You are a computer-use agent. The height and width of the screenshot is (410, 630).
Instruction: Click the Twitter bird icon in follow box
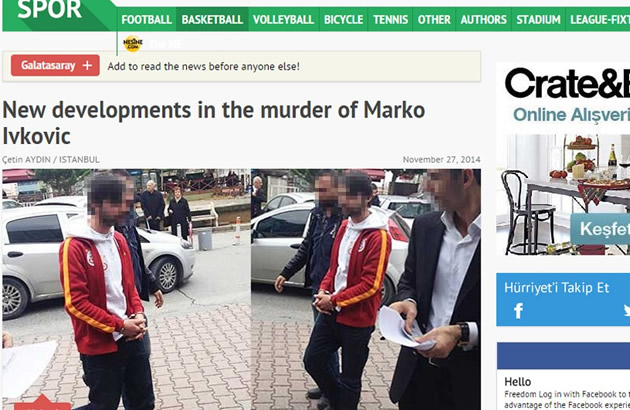pos(627,310)
